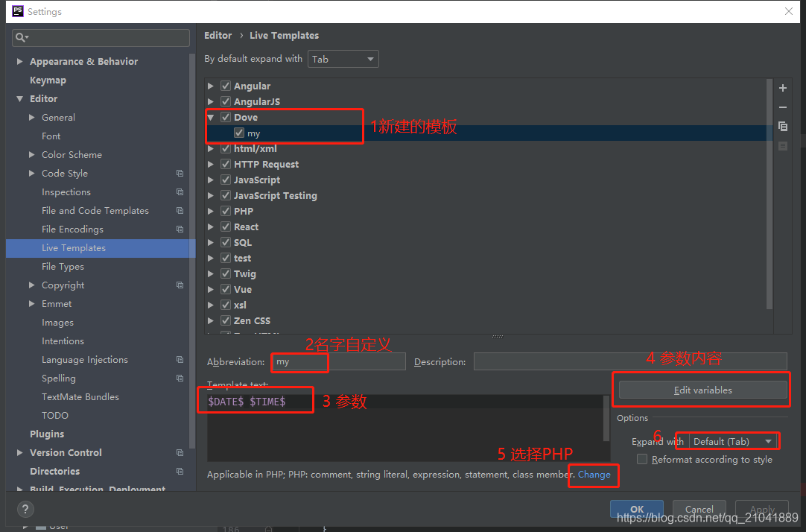Expand the Twig template group

tap(211, 273)
